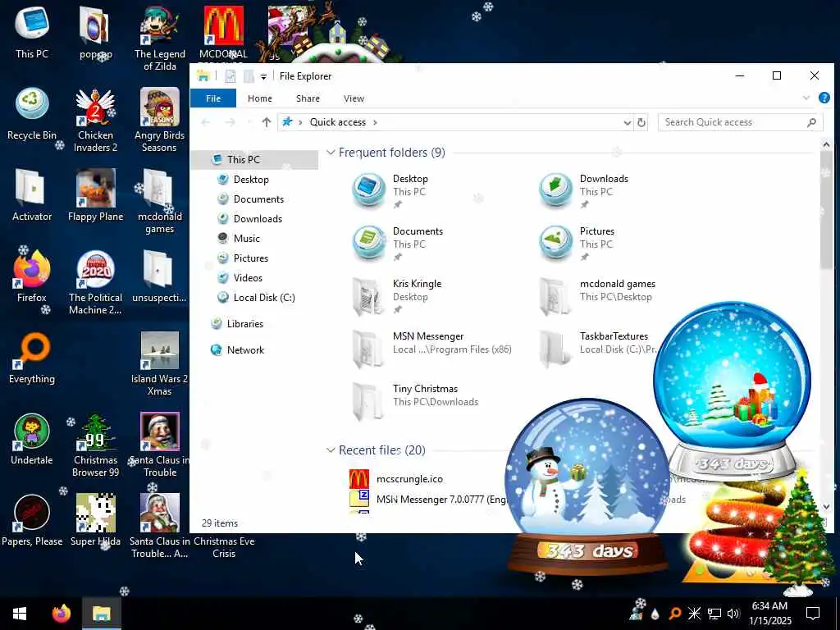Expand the path arrow after Quick access
Viewport: 840px width, 630px height.
click(375, 122)
